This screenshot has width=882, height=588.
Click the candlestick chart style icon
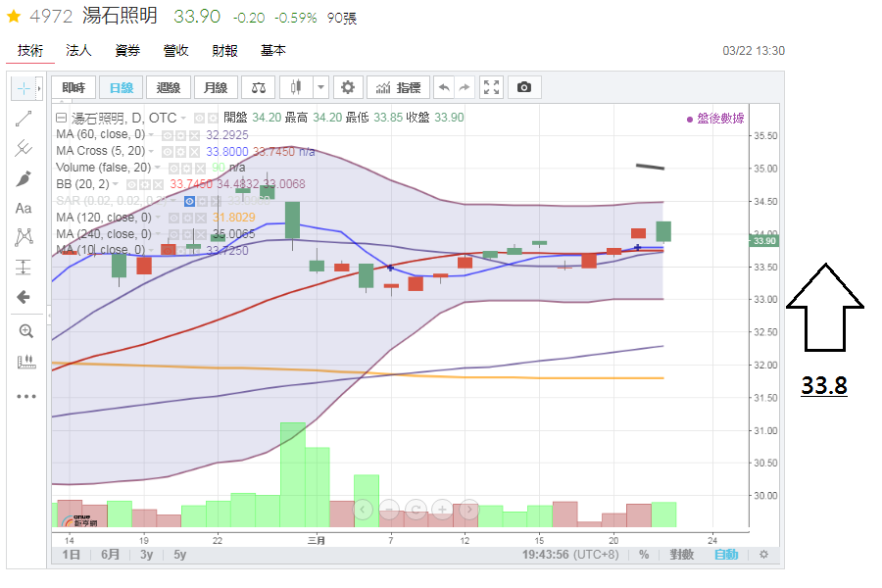coord(296,88)
